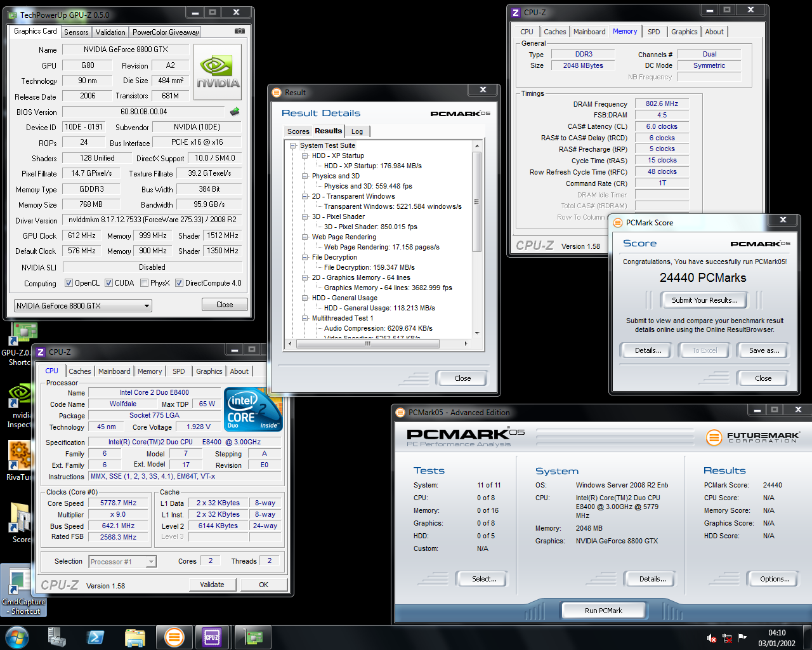Switch to CPU-Z taskbar button

(x=212, y=637)
